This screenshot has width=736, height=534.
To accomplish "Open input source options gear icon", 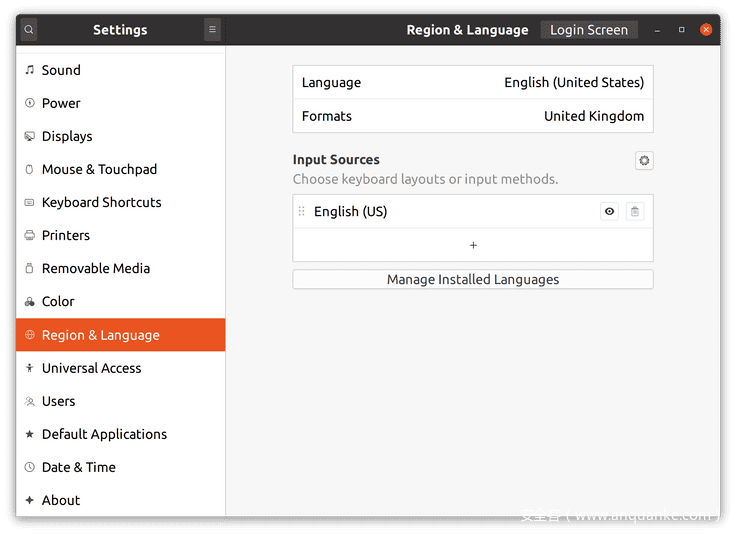I will [644, 160].
